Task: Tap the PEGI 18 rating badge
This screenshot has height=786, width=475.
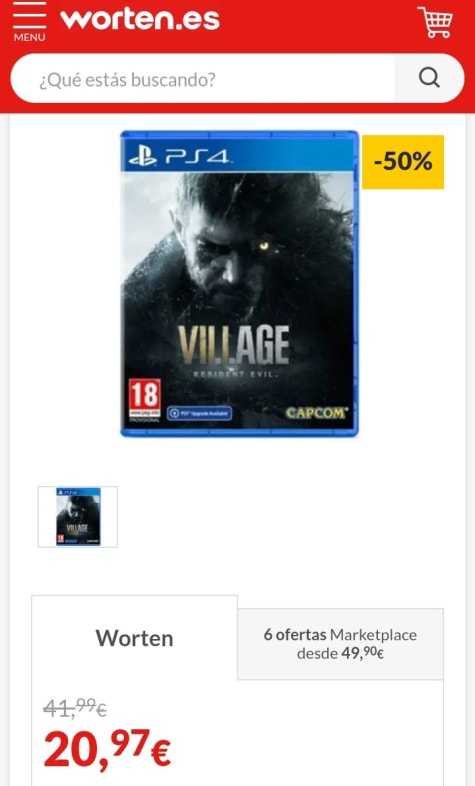Action: tap(145, 400)
